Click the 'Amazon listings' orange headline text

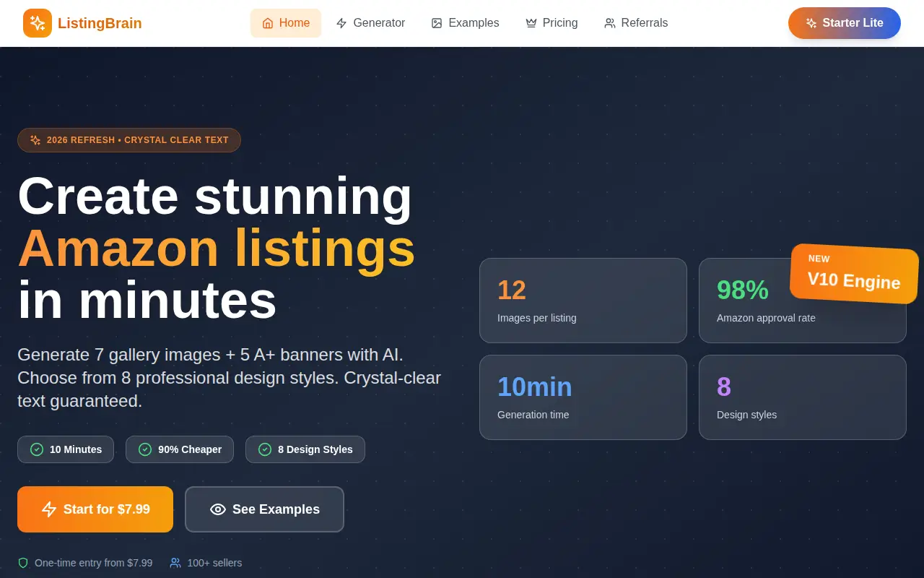[217, 248]
